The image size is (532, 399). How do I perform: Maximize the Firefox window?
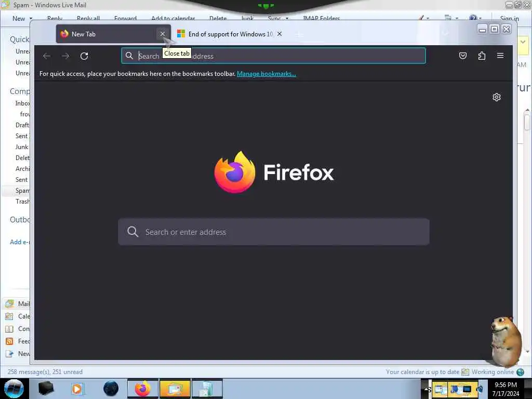coord(495,29)
